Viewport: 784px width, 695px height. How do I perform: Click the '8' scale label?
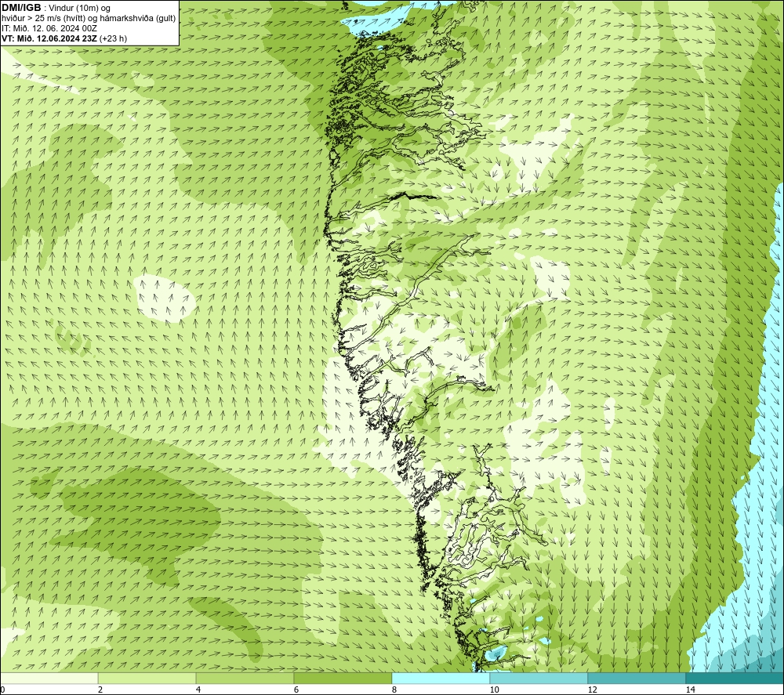point(394,690)
